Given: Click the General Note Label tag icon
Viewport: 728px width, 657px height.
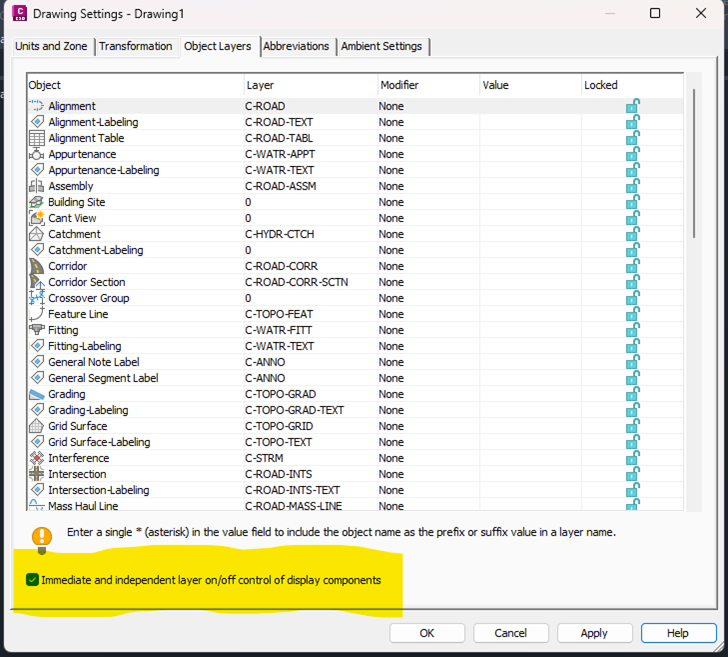Looking at the screenshot, I should coord(37,362).
